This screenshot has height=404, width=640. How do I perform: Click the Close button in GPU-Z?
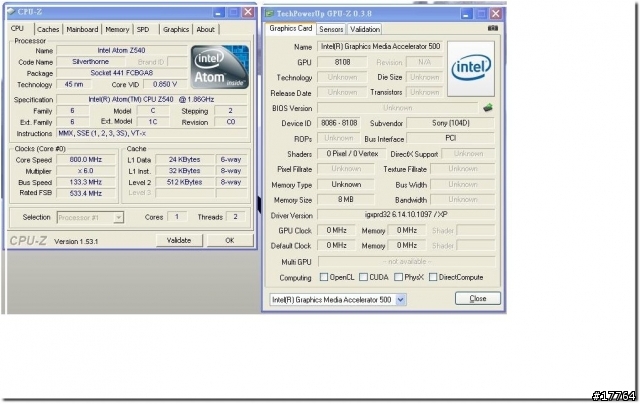[x=478, y=298]
